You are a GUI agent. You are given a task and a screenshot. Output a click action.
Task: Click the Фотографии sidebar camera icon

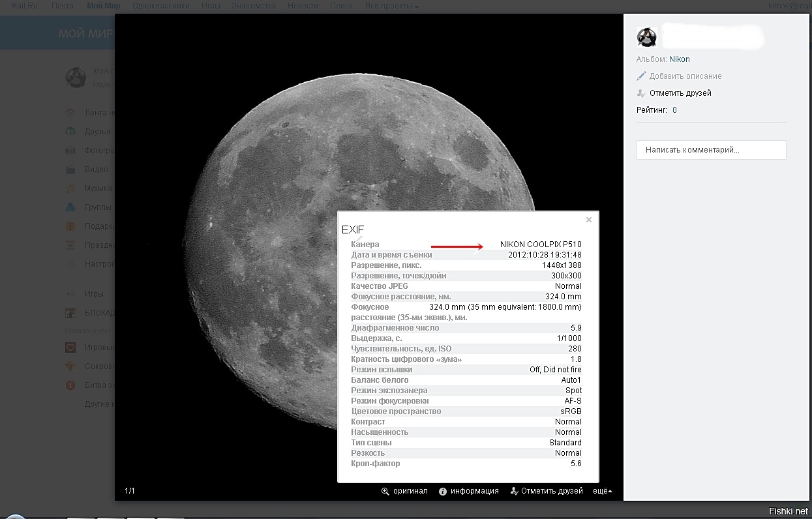(70, 151)
